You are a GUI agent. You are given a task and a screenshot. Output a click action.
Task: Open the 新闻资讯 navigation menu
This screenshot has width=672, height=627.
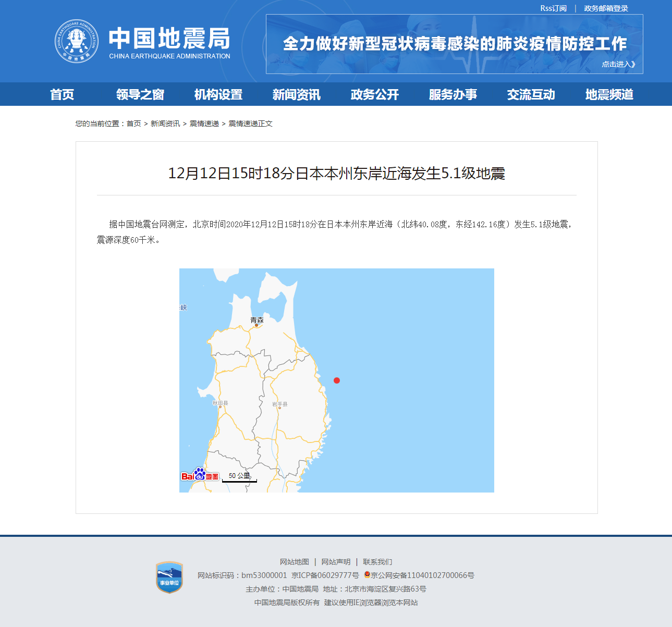[296, 94]
